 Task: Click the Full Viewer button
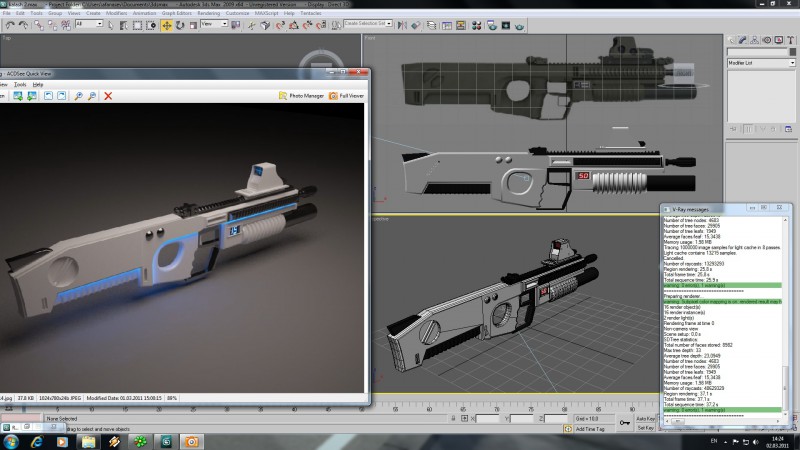point(348,96)
